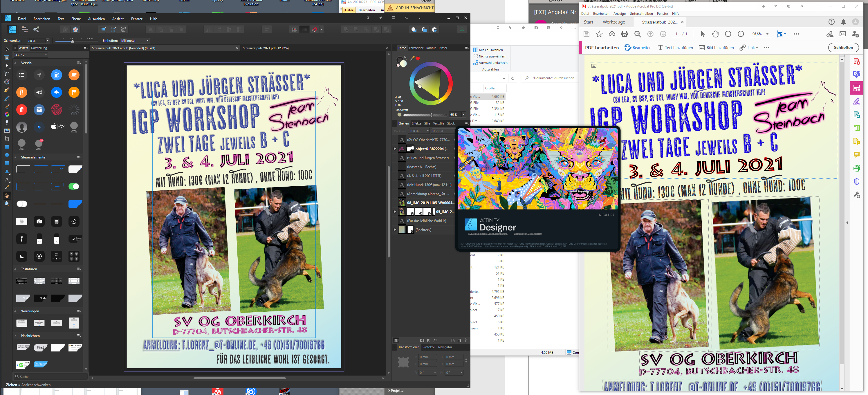
Task: Click zoom in plus icon in Acrobat
Action: coord(741,34)
